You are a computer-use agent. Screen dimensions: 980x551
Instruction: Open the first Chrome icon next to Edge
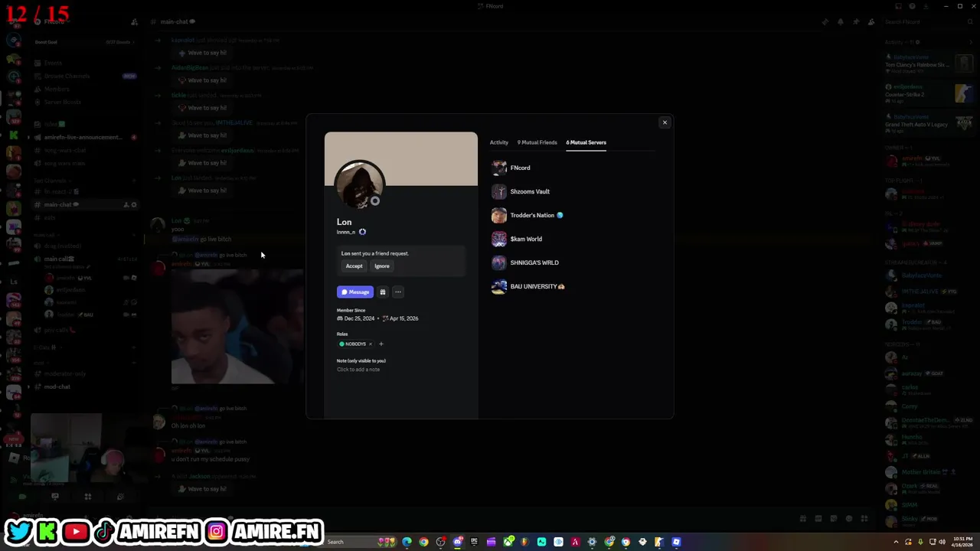point(423,542)
